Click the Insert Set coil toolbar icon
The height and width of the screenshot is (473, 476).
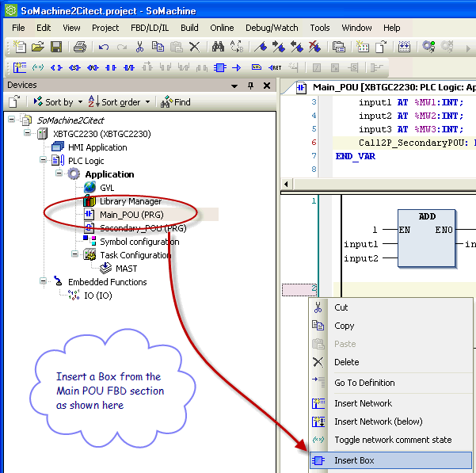tap(74, 67)
